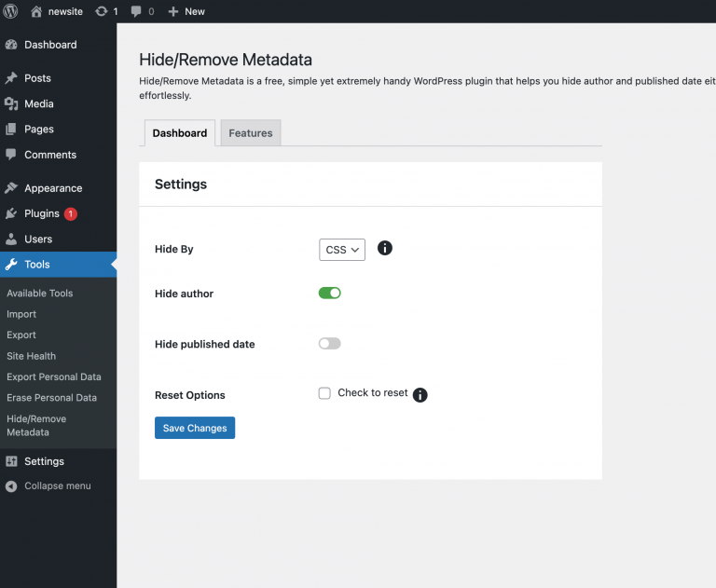Open the Posts menu

[59, 78]
